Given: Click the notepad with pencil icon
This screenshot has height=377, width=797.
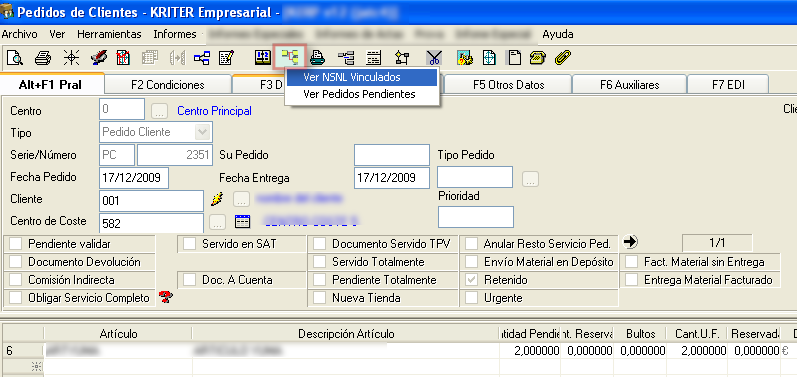Looking at the screenshot, I should tap(226, 57).
